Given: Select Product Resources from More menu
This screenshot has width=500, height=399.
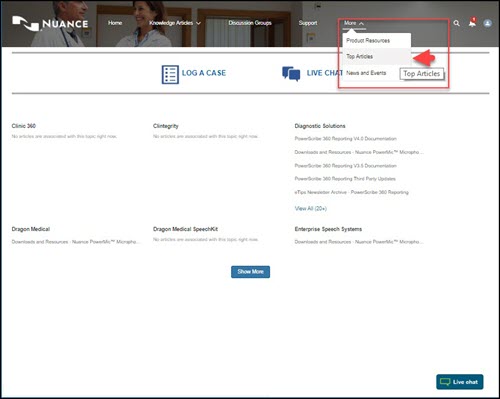Looking at the screenshot, I should pos(377,41).
